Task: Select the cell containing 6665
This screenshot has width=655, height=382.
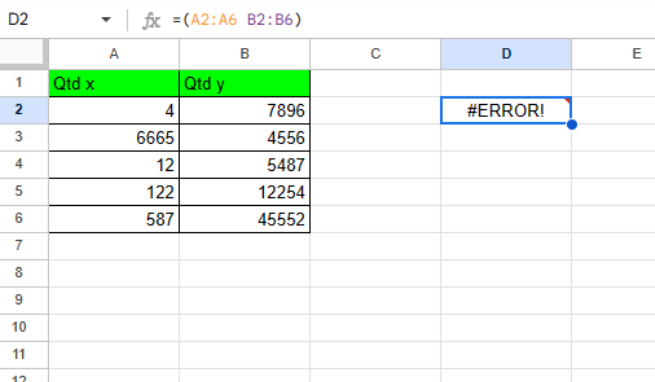Action: pyautogui.click(x=114, y=138)
